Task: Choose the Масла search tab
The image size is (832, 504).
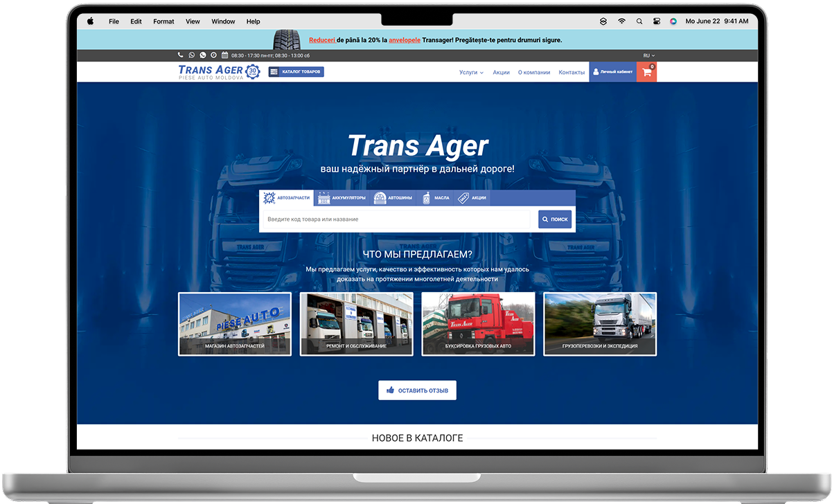Action: (436, 198)
